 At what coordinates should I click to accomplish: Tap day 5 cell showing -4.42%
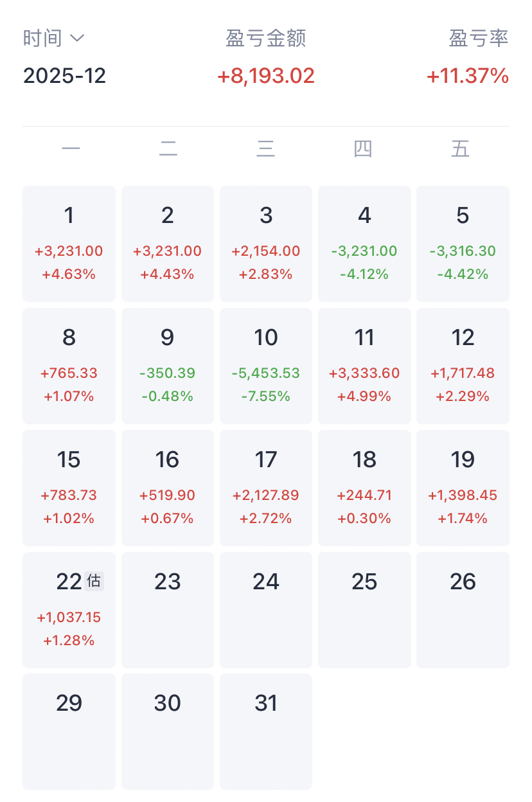[463, 244]
